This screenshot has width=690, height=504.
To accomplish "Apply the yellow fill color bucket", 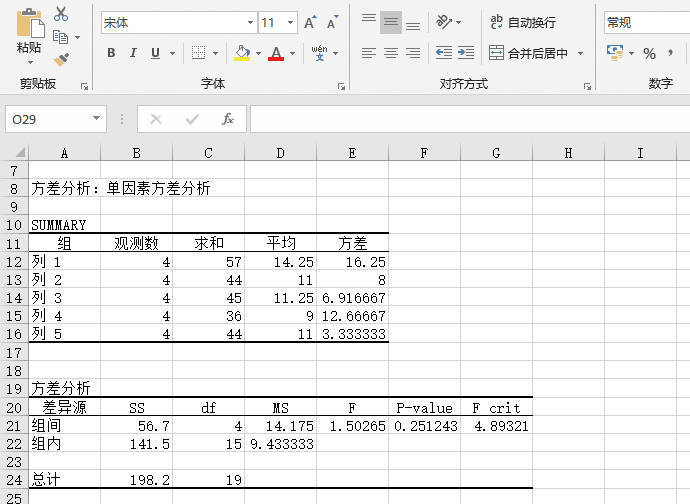I will [242, 53].
